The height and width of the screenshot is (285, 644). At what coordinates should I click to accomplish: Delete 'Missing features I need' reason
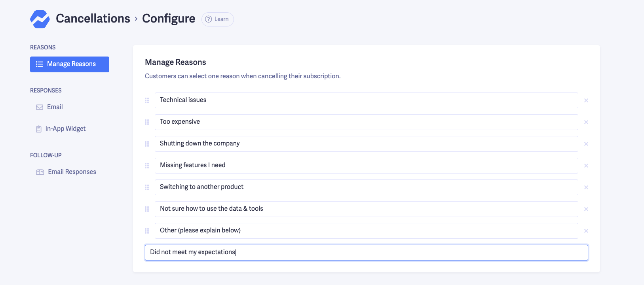tap(586, 166)
